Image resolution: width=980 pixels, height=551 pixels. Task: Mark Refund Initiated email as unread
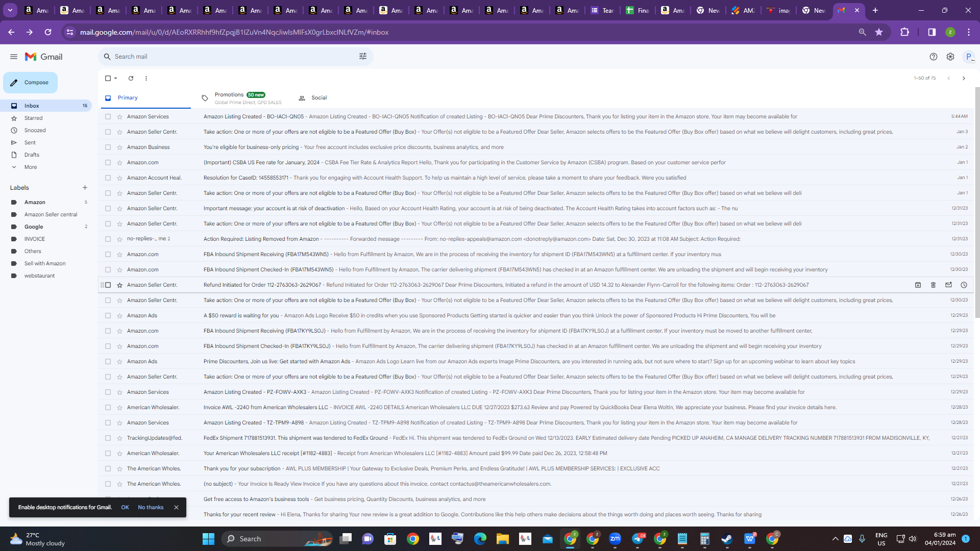[x=948, y=285]
